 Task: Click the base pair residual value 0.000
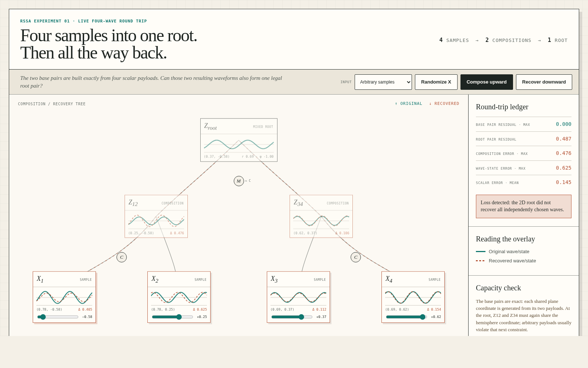point(563,124)
